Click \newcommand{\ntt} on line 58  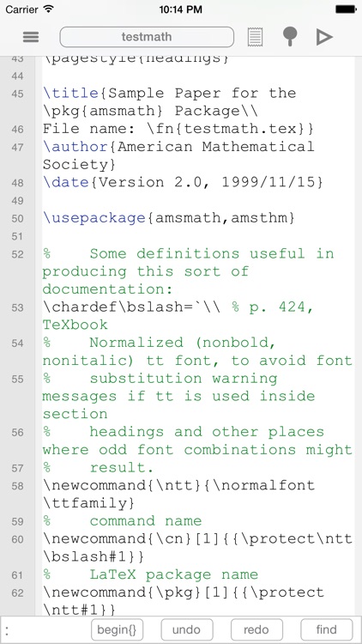123,485
